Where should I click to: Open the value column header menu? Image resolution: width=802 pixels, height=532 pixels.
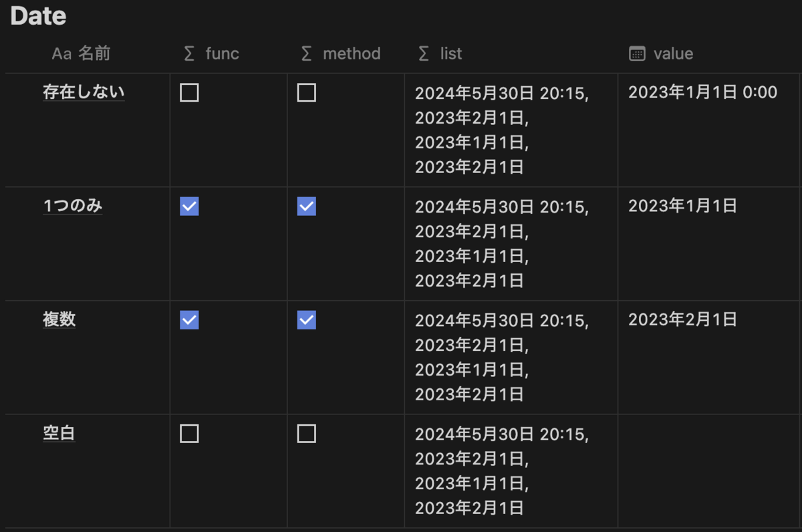[710, 53]
